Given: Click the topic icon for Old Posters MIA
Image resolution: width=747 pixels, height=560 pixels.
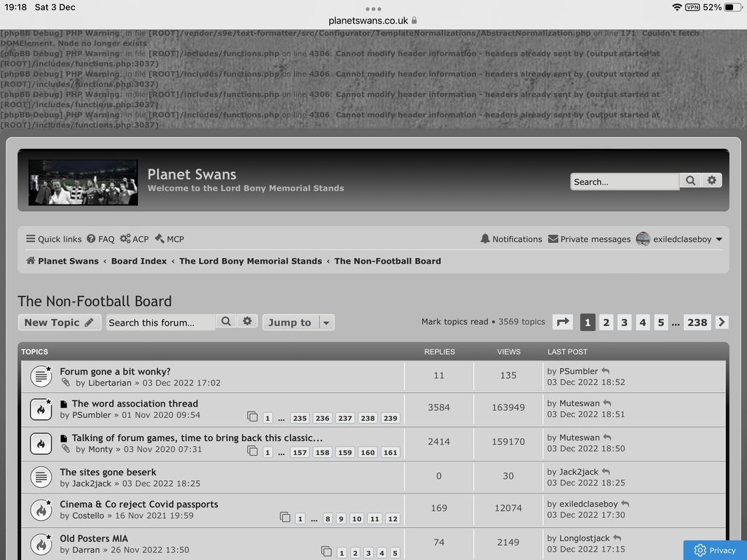Looking at the screenshot, I should [41, 545].
